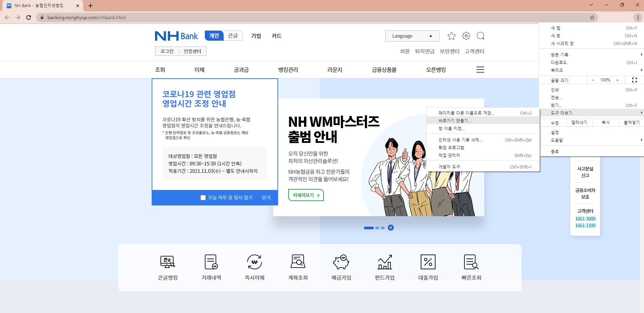644x313 pixels.
Task: Click the 빠른조회 icon
Action: click(x=471, y=262)
